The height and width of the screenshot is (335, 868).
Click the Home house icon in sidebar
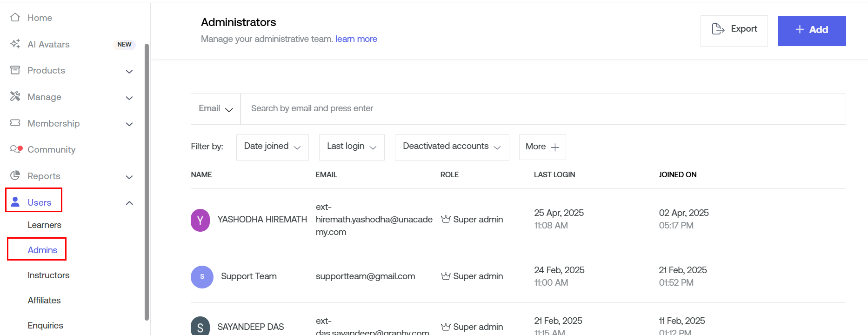pyautogui.click(x=15, y=18)
